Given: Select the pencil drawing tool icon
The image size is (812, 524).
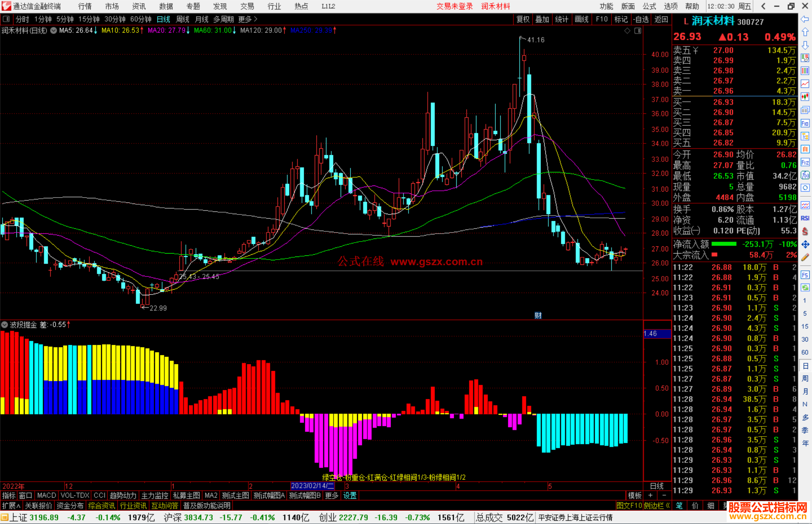Looking at the screenshot, I should coord(805,257).
